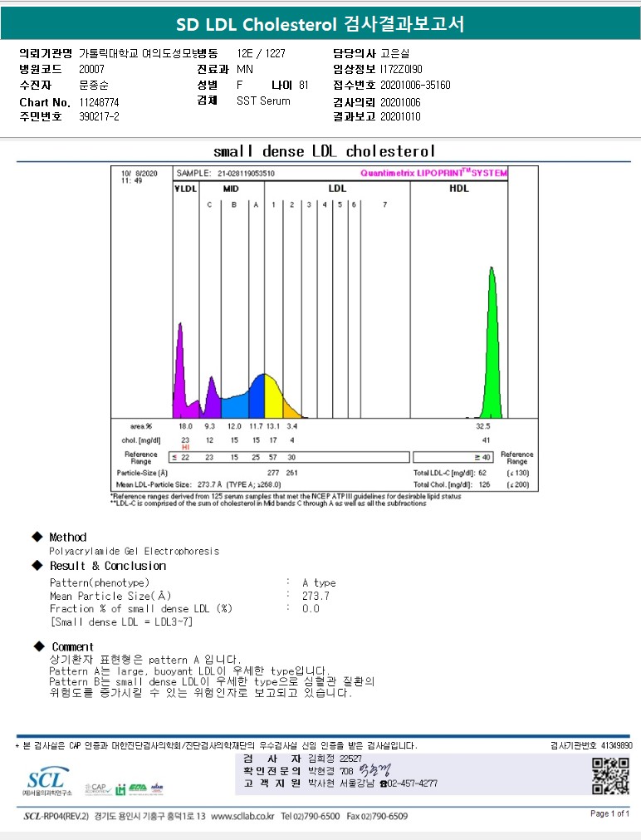
Task: Select the age value 81
Action: [304, 85]
